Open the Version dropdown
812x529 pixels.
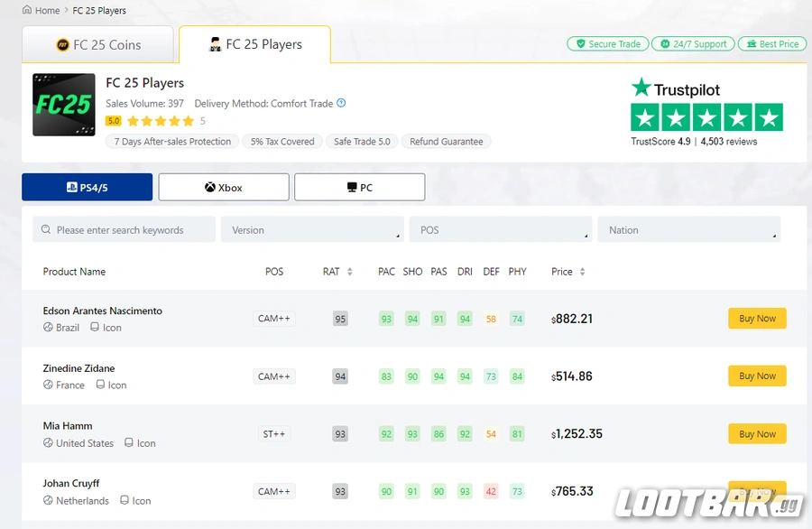coord(312,229)
